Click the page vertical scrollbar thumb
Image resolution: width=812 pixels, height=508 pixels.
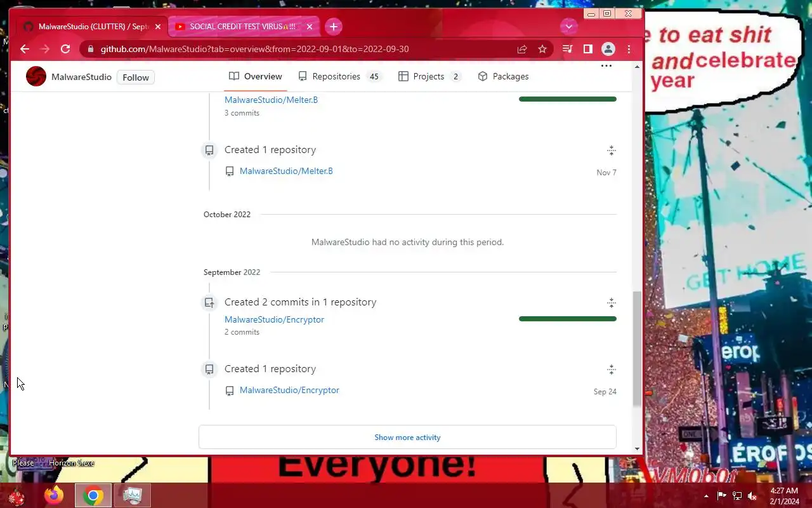click(x=638, y=348)
